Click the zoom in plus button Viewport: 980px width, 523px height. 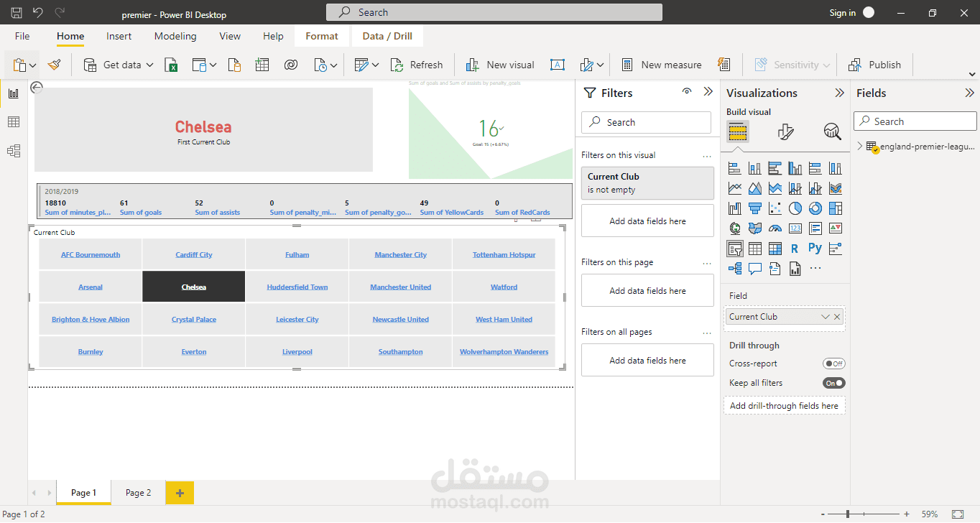907,514
